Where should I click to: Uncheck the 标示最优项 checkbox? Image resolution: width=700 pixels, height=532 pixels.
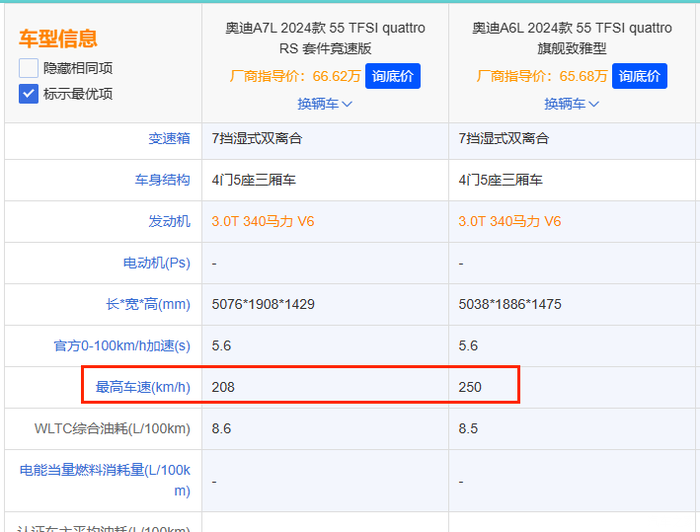[28, 94]
